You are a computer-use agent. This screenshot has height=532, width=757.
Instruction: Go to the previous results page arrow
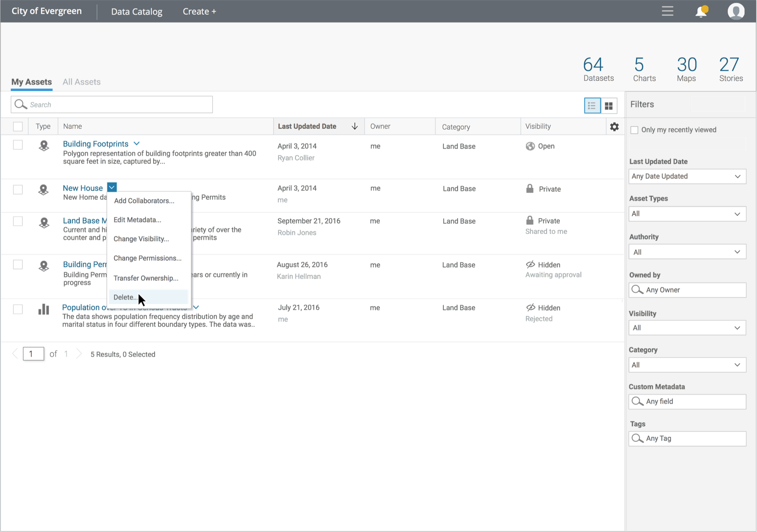tap(15, 353)
